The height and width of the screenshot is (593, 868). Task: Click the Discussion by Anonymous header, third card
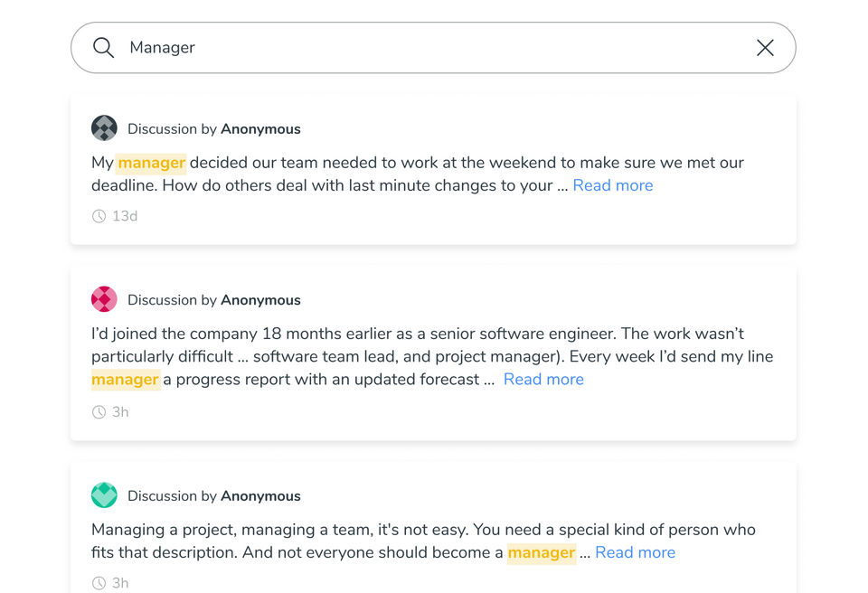(213, 496)
